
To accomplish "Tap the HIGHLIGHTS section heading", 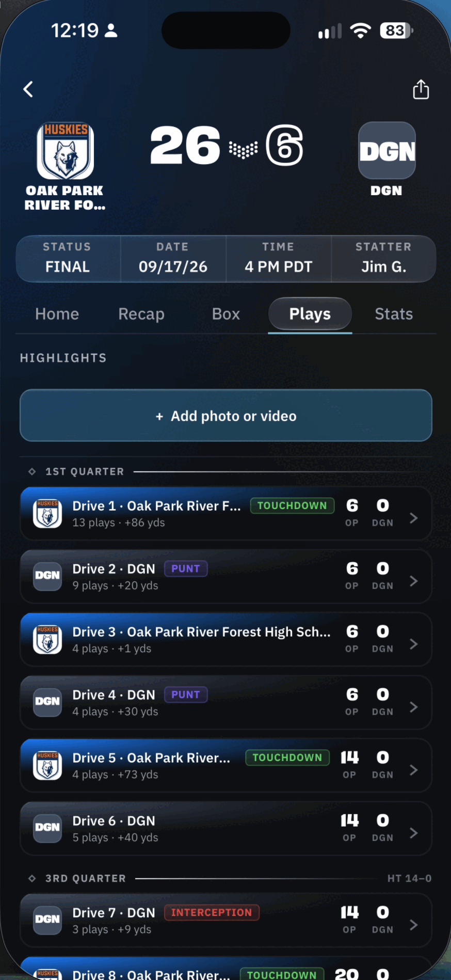I will pos(63,358).
